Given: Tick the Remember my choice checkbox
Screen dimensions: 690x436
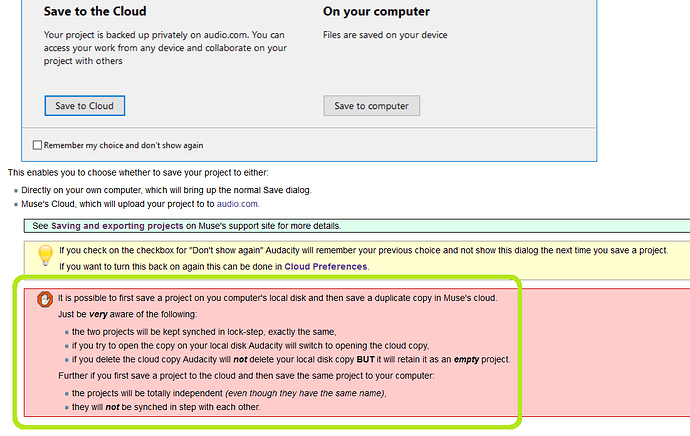Looking at the screenshot, I should 38,145.
